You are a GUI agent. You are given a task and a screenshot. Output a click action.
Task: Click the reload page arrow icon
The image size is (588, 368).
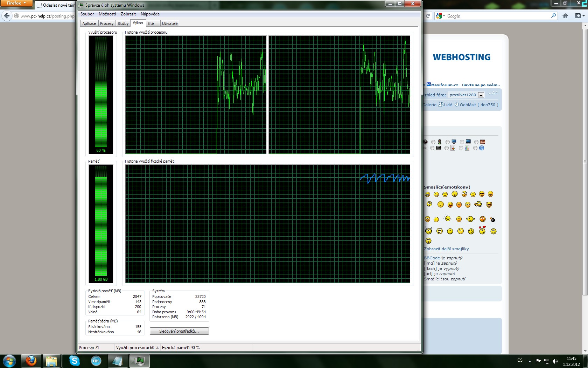click(428, 16)
